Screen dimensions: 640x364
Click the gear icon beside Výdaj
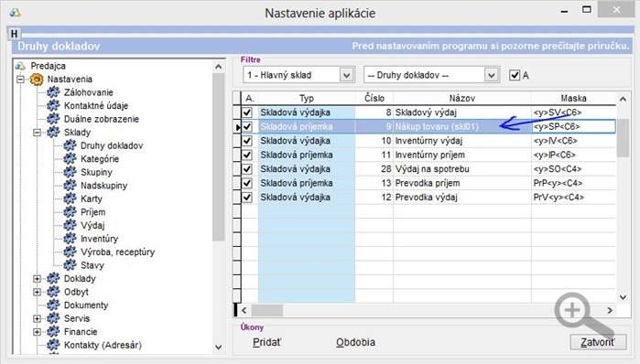70,225
